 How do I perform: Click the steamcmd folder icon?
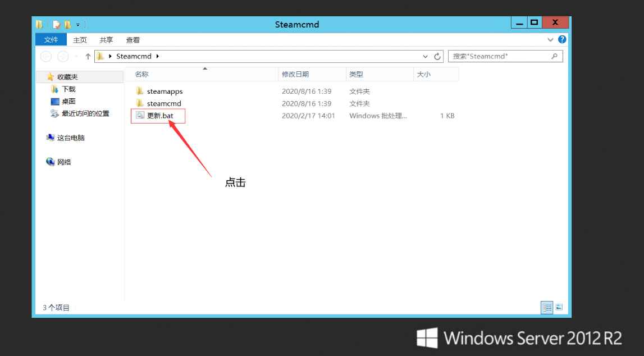coord(140,103)
